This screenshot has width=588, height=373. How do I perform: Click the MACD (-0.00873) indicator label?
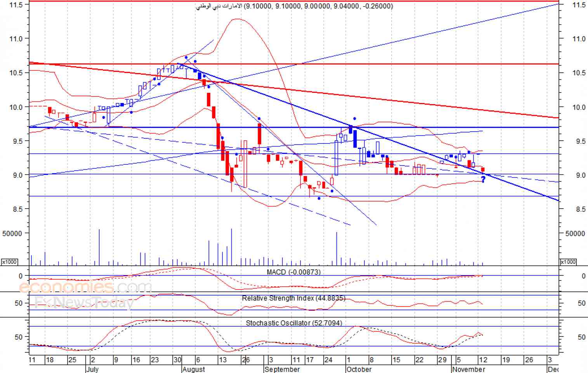coord(294,272)
